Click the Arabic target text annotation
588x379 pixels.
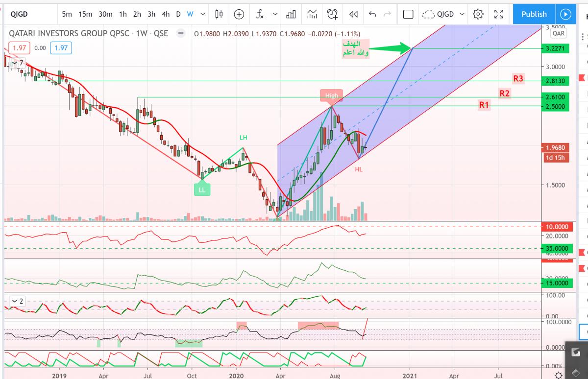pyautogui.click(x=356, y=49)
